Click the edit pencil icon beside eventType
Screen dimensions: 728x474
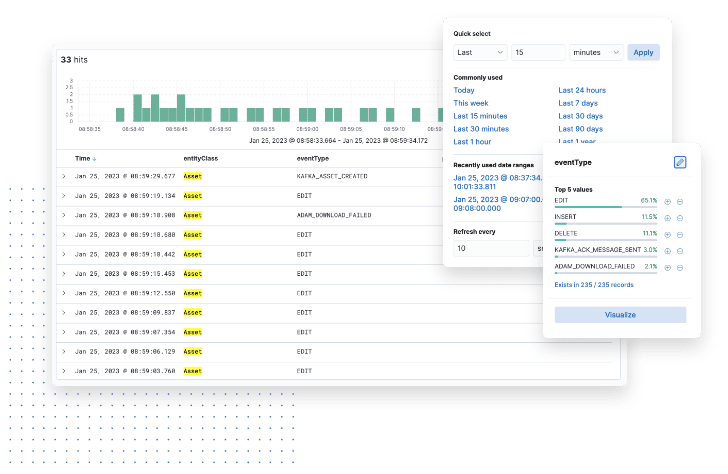click(x=680, y=162)
